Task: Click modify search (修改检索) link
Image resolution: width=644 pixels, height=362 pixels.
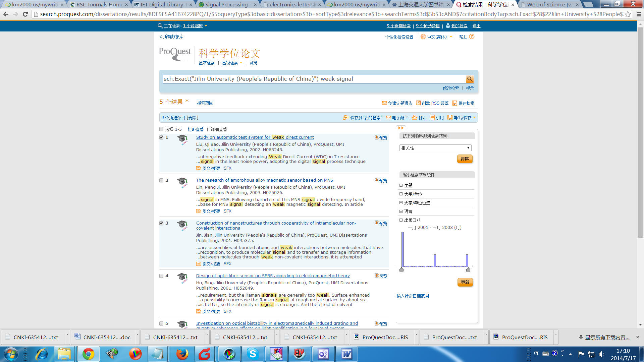Action: coord(451,88)
